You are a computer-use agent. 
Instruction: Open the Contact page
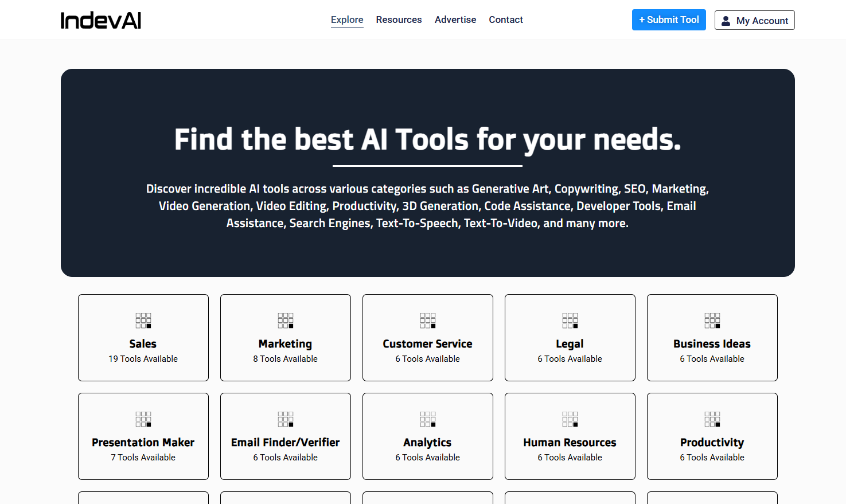(506, 19)
